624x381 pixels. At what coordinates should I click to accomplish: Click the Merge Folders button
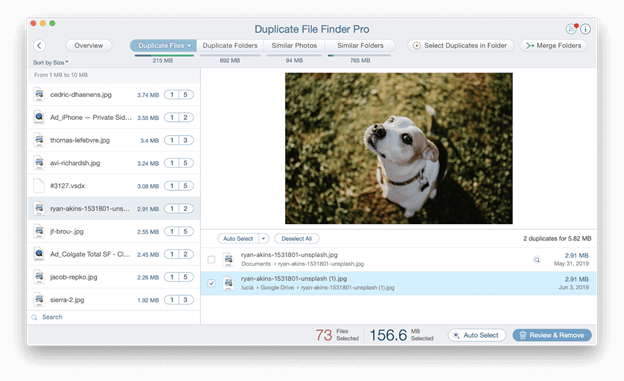pos(553,45)
